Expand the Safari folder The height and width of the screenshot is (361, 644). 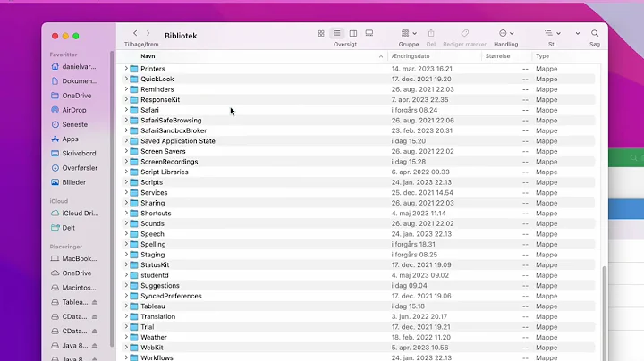click(x=126, y=110)
